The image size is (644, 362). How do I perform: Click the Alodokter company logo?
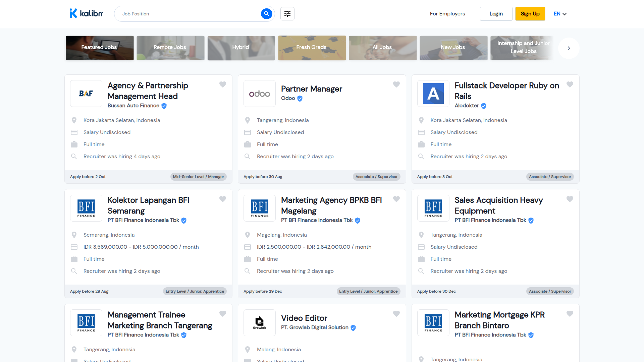coord(433,94)
